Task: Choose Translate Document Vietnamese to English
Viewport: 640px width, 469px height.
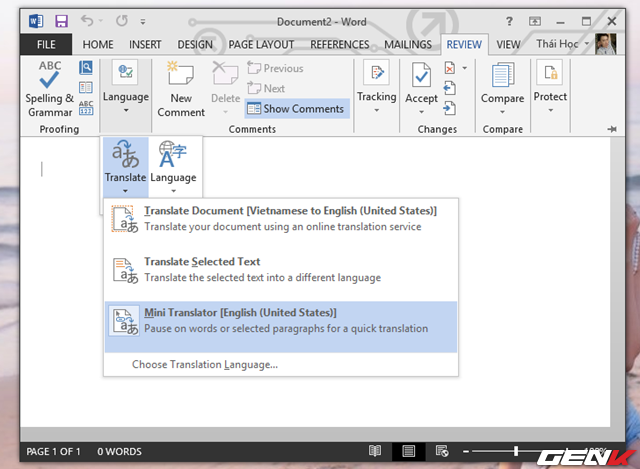Action: (281, 219)
